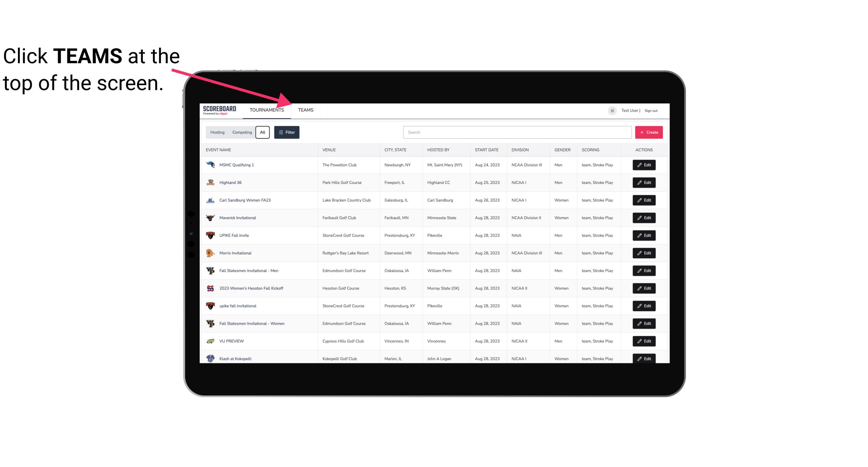Viewport: 868px width, 467px height.
Task: Expand the DIVISION column header
Action: [520, 149]
